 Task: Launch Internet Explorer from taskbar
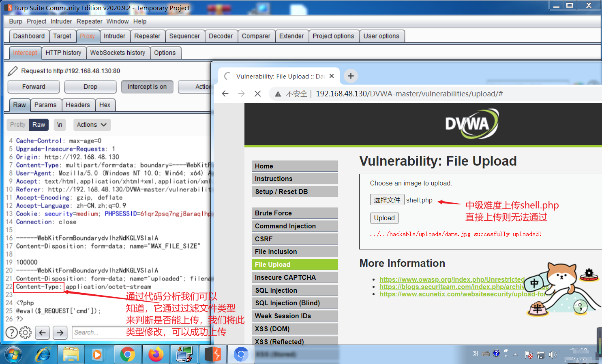point(43,355)
